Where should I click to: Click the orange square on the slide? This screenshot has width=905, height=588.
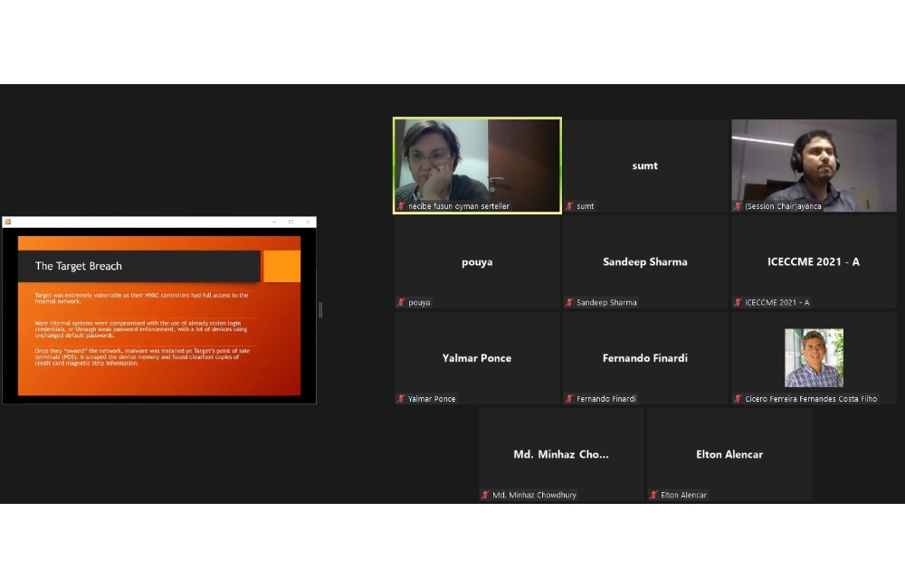coord(281,266)
